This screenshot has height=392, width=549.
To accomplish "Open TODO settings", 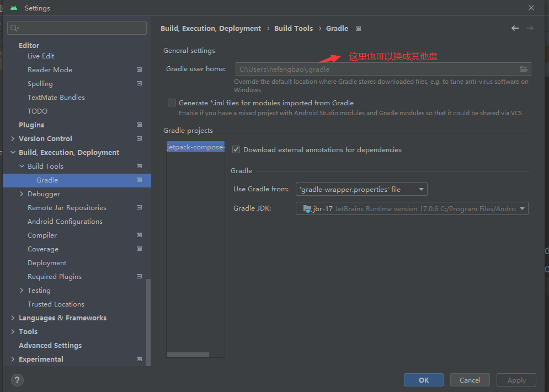I will (x=38, y=111).
